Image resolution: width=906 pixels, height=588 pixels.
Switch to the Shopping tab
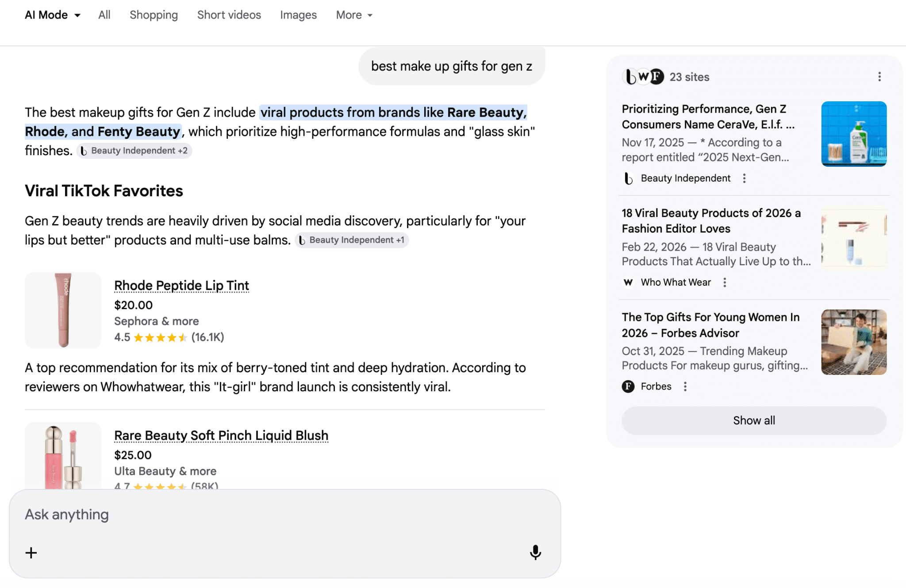(x=154, y=15)
